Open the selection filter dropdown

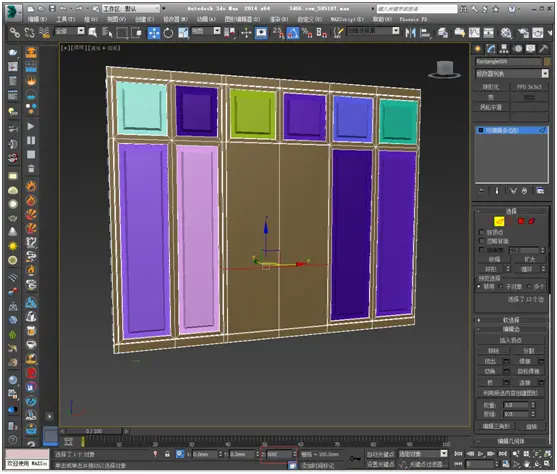pyautogui.click(x=70, y=31)
